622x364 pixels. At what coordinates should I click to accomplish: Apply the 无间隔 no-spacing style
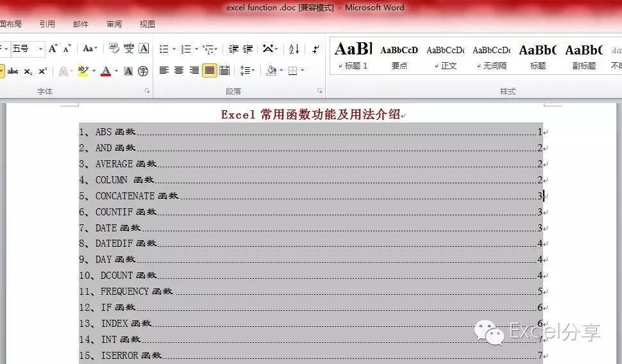[492, 56]
